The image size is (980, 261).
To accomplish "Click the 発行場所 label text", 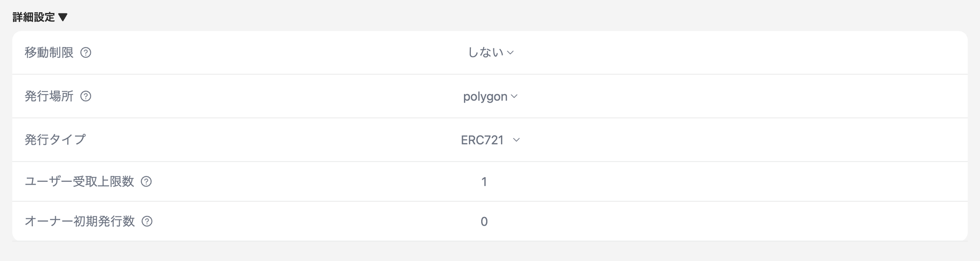I will (49, 96).
